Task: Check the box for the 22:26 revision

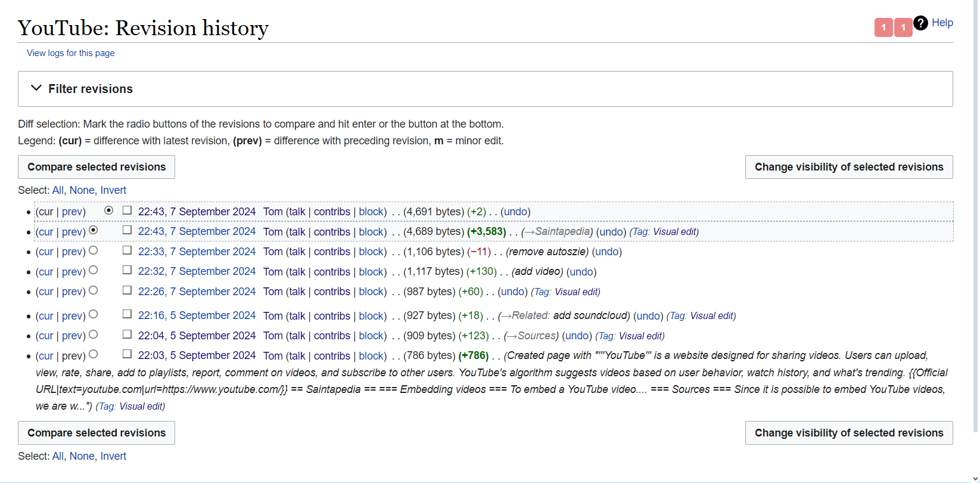Action: click(x=127, y=290)
